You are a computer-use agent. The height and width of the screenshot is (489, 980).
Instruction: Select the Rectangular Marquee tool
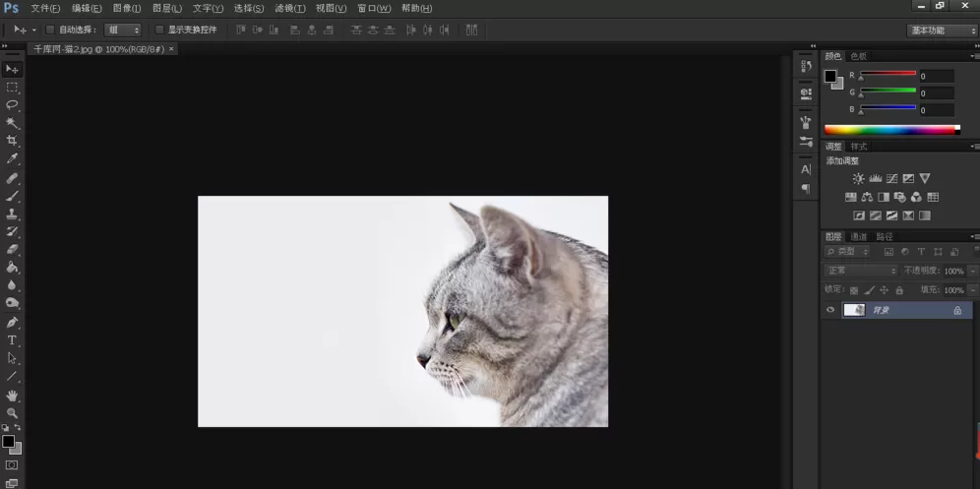(x=12, y=87)
